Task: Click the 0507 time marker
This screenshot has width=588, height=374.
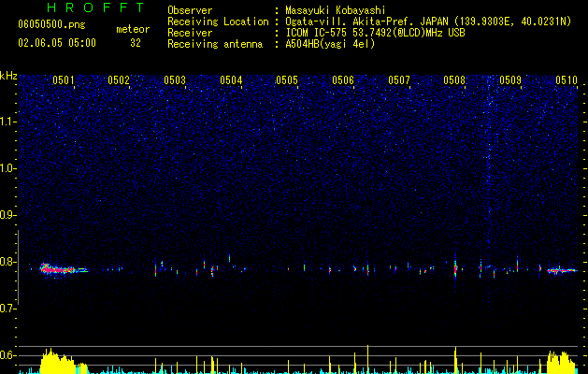Action: coord(399,80)
